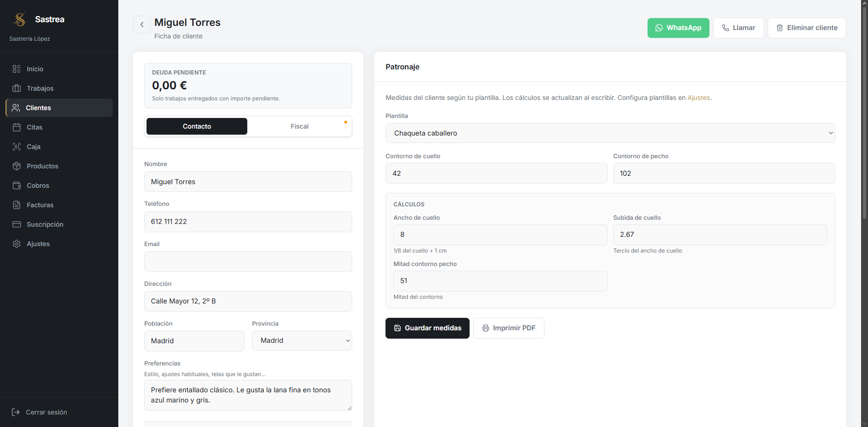868x427 pixels.
Task: Switch to the Fiscal tab
Action: 300,126
